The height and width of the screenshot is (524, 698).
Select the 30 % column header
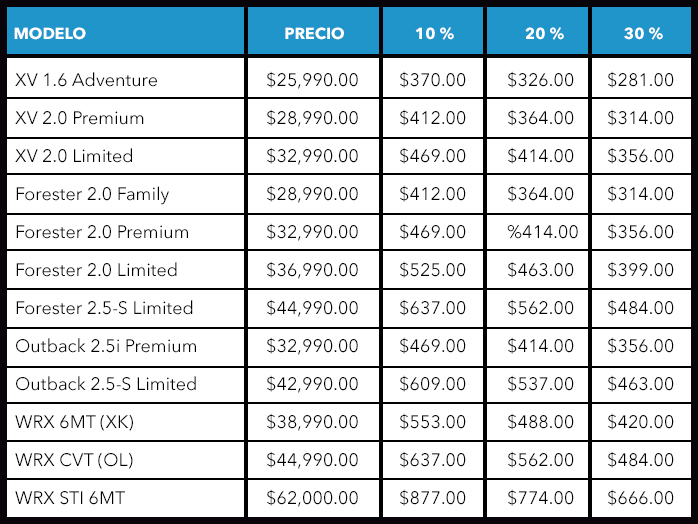point(641,31)
